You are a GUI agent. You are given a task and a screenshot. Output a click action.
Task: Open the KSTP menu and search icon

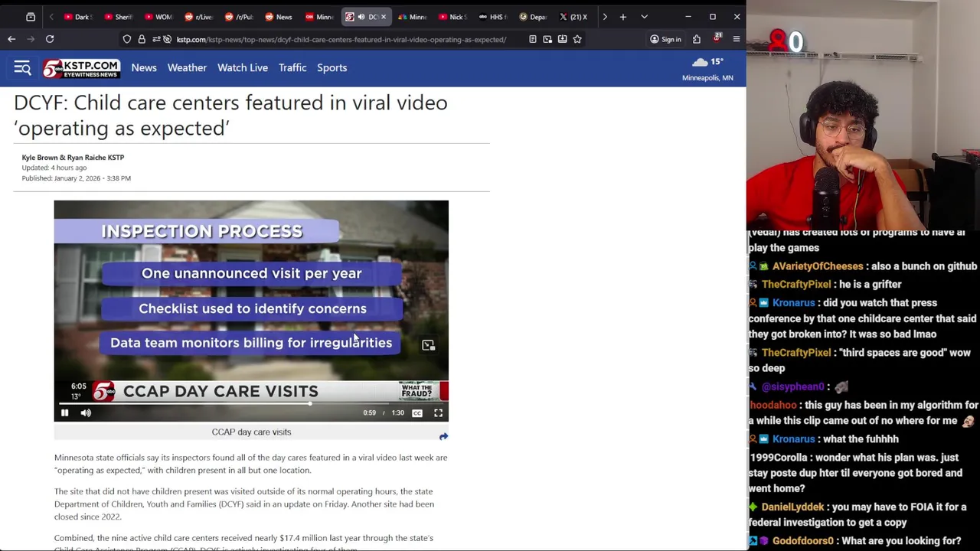point(22,68)
